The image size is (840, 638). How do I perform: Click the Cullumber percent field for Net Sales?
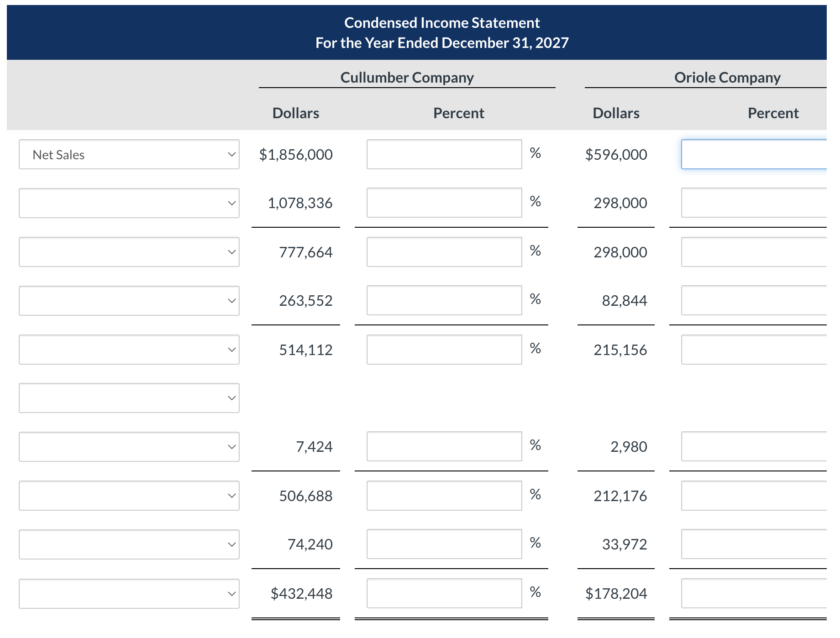click(x=444, y=155)
